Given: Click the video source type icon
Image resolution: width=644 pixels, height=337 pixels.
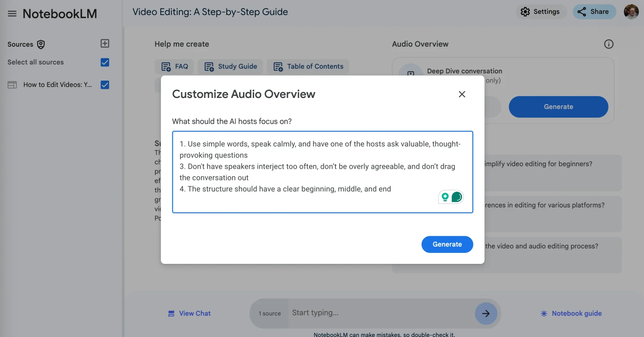Looking at the screenshot, I should click(x=12, y=85).
